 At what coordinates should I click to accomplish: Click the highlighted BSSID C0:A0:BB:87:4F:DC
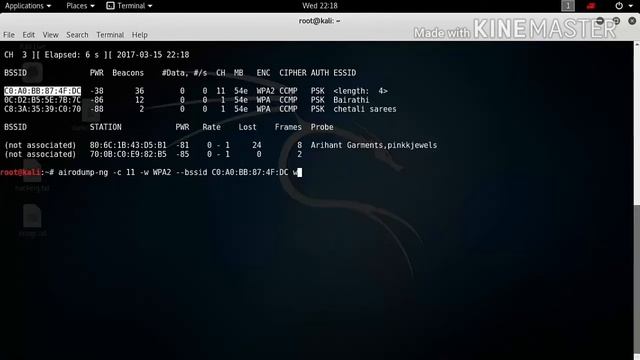(x=42, y=91)
